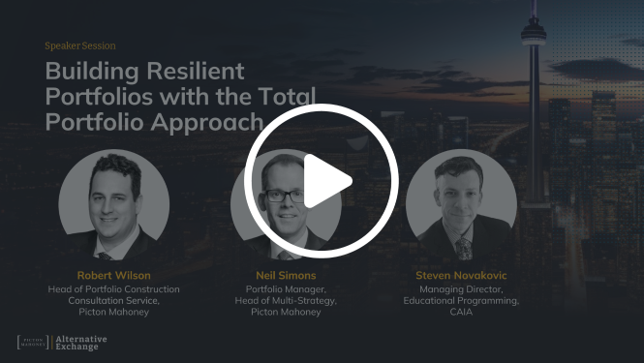Select the Neil Simons name label
Viewport: 644px width, 363px height.
[286, 275]
